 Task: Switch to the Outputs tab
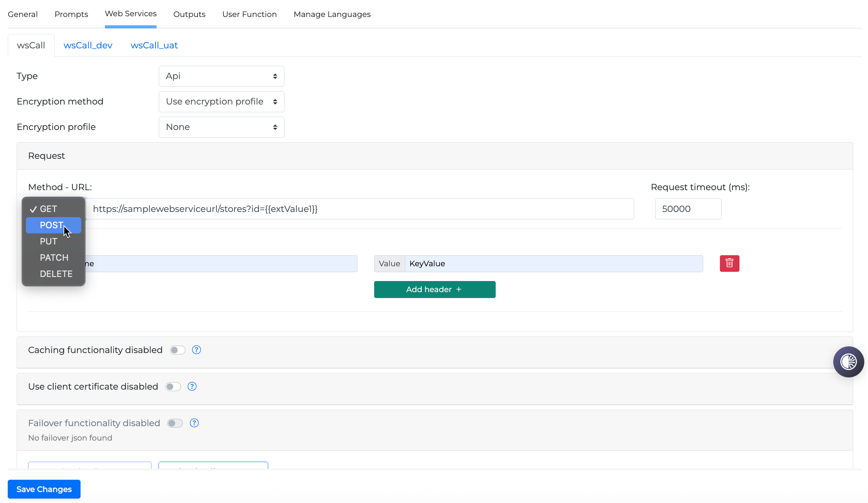point(189,14)
